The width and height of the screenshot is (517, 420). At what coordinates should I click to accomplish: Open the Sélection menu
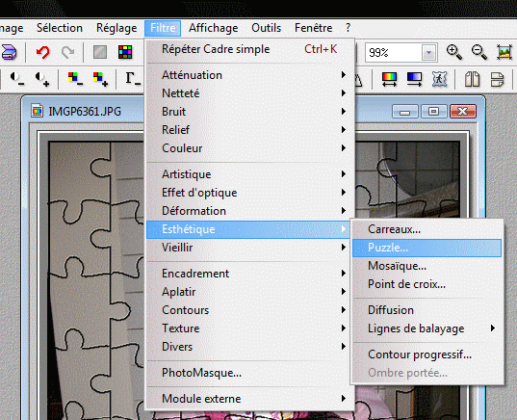(60, 28)
